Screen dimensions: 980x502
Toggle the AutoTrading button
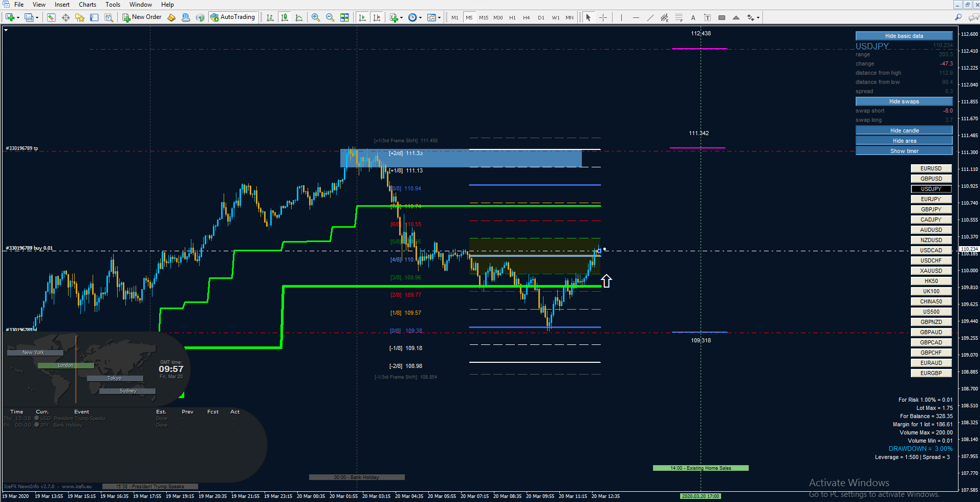point(233,17)
